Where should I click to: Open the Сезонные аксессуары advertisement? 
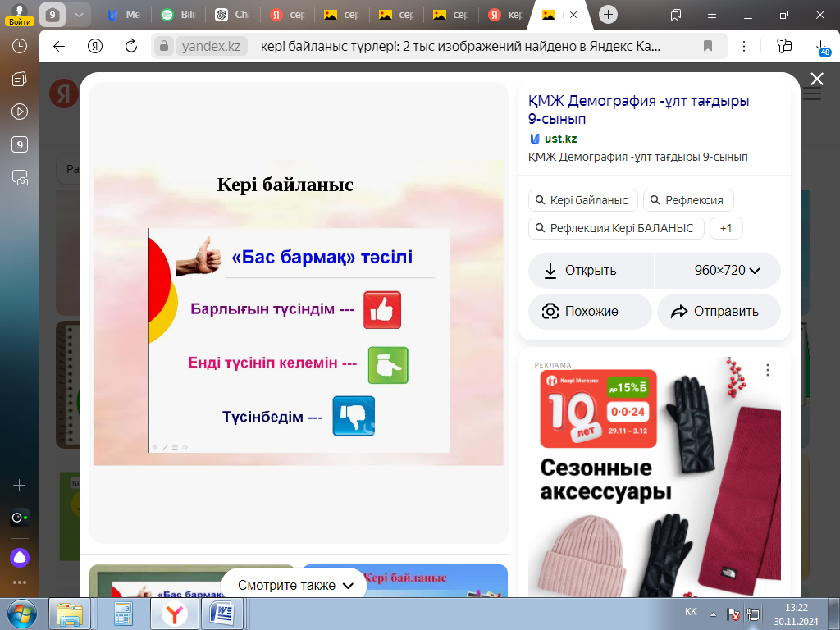click(x=654, y=477)
